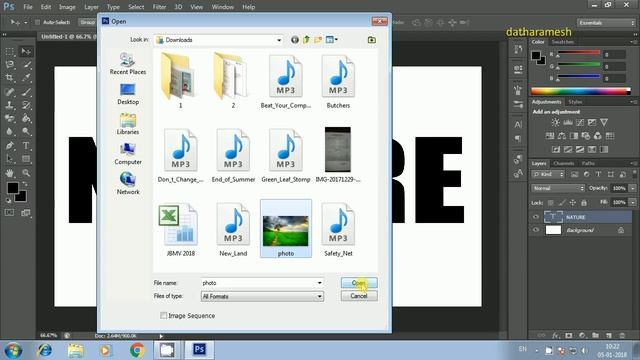Click Create New Folder icon in dialog
640x360 pixels.
[318, 40]
